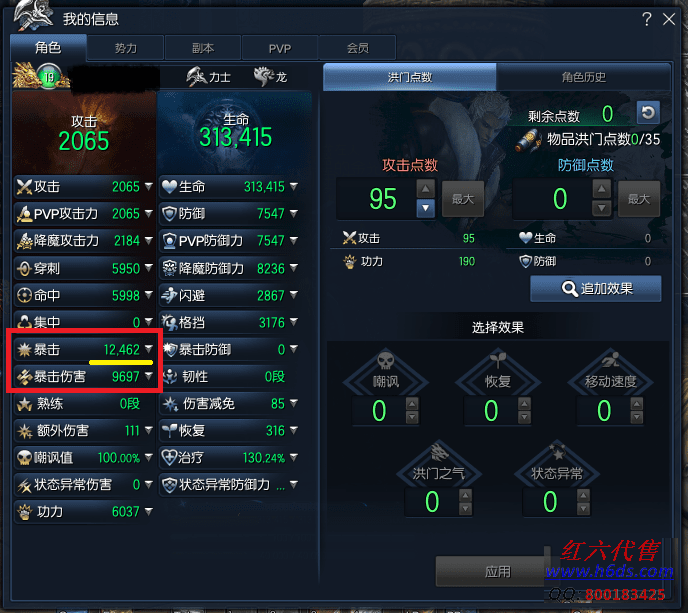Select the 洪门之气 dragon effect icon
The image size is (688, 613).
point(439,452)
